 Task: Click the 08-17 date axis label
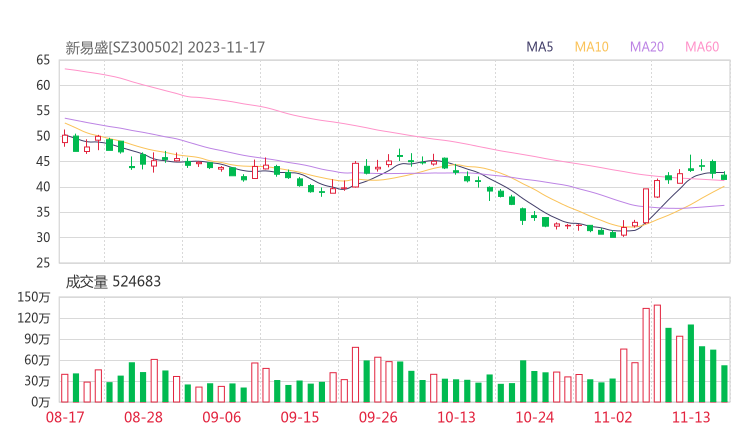[x=65, y=417]
